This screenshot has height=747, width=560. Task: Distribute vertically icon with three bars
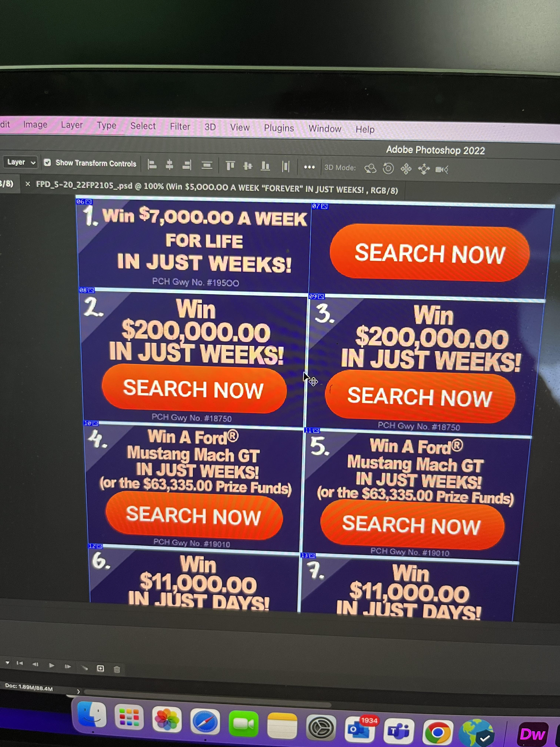[x=207, y=165]
